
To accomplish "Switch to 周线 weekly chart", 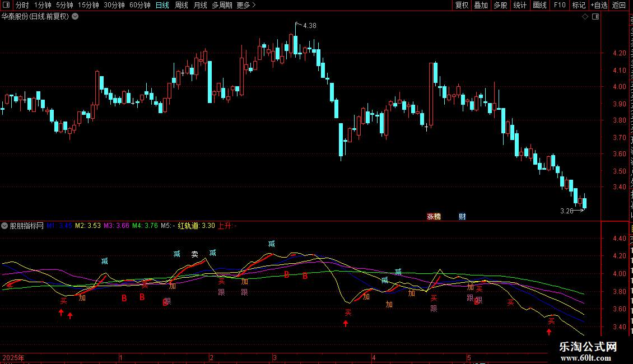I will [x=181, y=5].
